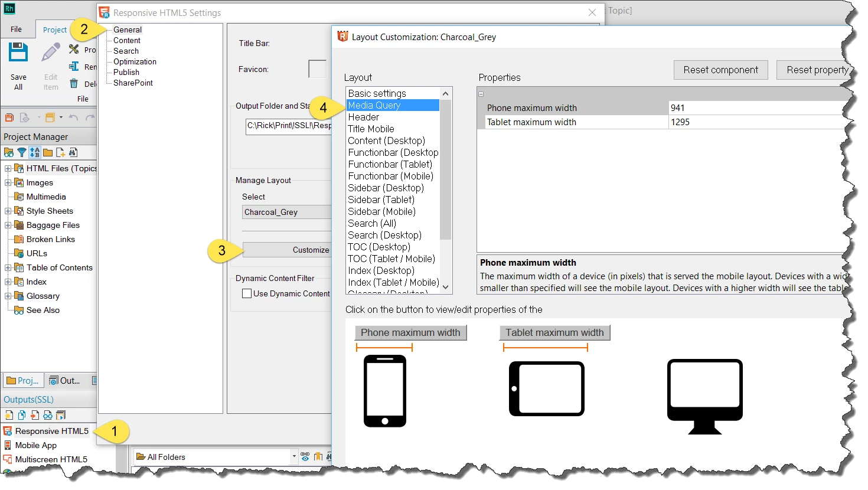Viewport: 868px width, 490px height.
Task: Click the Phone maximum width button
Action: pos(410,332)
